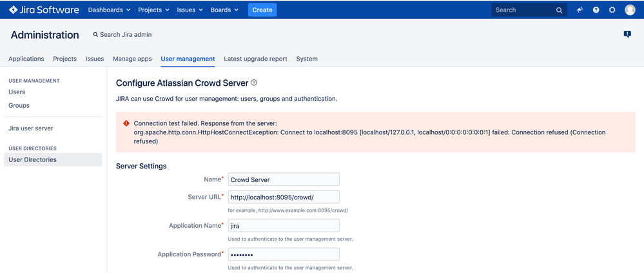
Task: Expand the Issues dropdown in the top bar
Action: coord(190,10)
